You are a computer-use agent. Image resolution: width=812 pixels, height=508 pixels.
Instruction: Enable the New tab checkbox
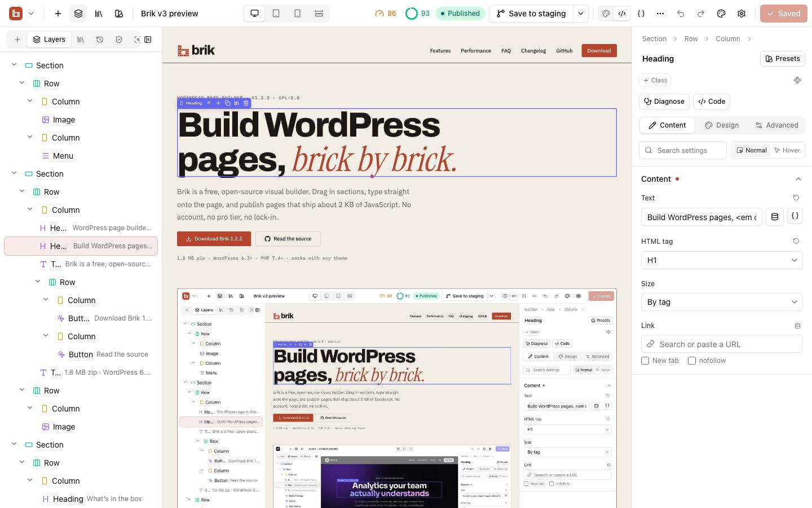(x=645, y=361)
